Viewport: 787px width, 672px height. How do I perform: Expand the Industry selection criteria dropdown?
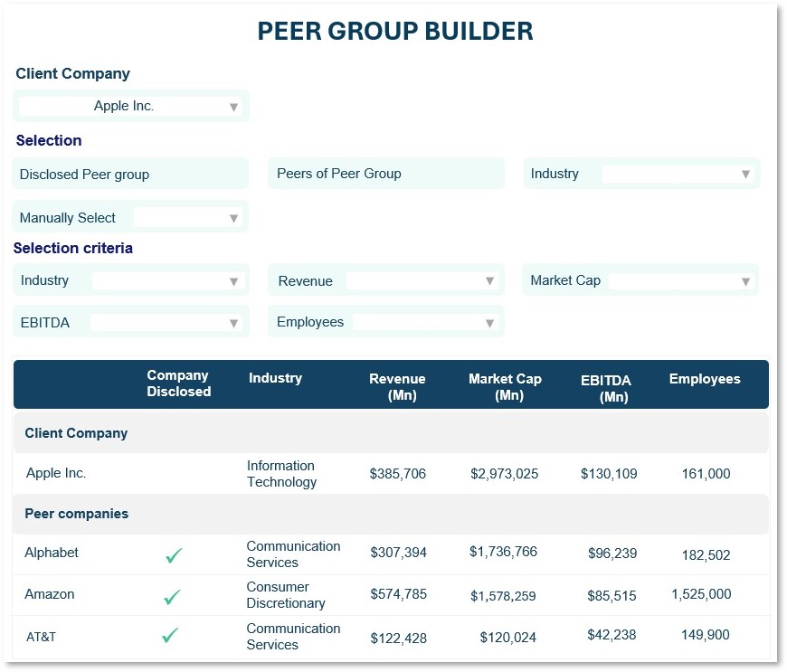coord(232,281)
